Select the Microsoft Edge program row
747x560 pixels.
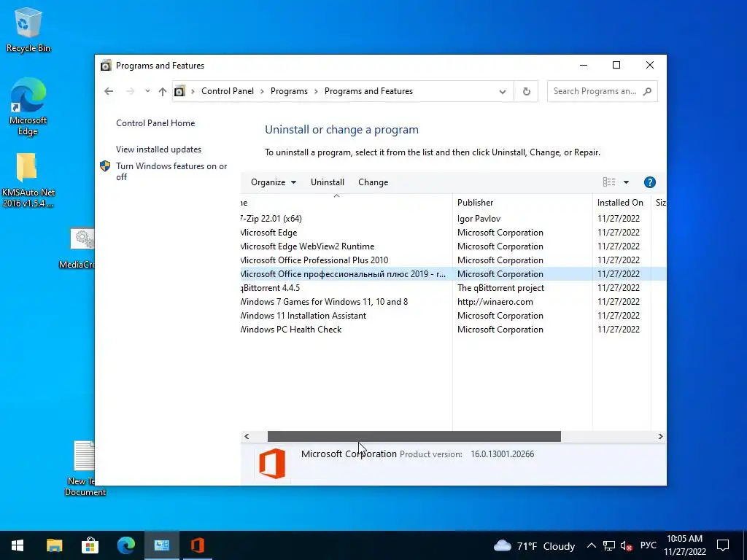(x=454, y=233)
